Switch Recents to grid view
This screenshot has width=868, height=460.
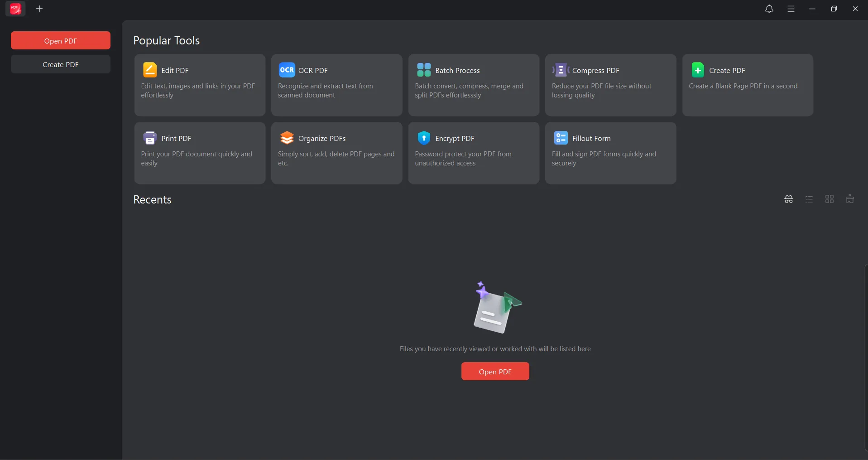coord(830,199)
